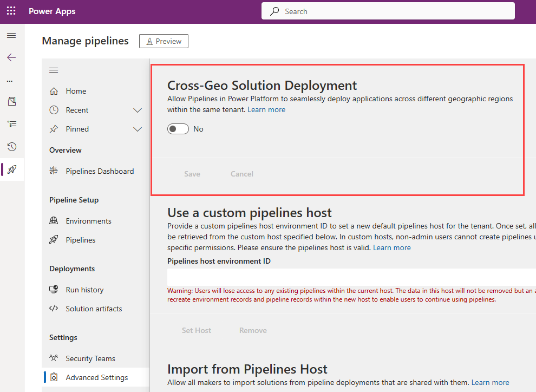Click the Preview badge next to Manage pipelines
The image size is (536, 392).
tap(164, 41)
